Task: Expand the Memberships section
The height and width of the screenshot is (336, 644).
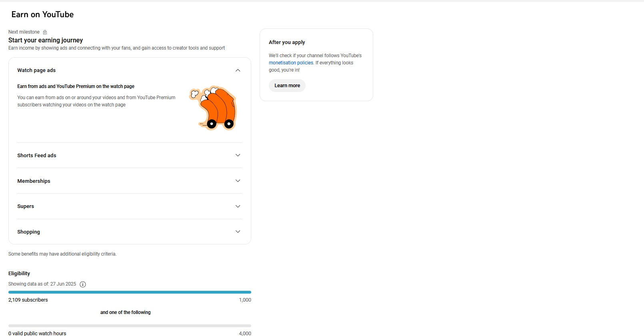Action: tap(238, 181)
